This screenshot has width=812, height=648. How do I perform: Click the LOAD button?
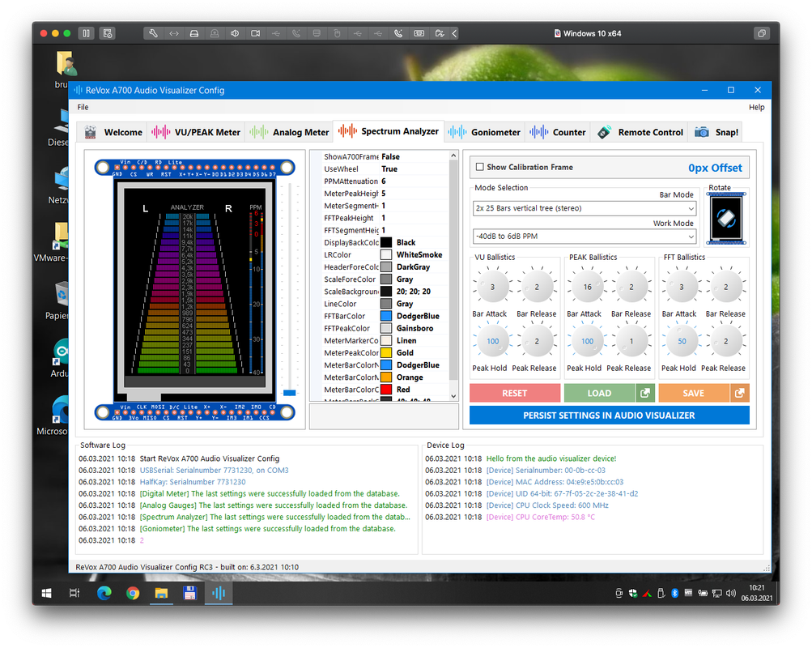(x=599, y=393)
